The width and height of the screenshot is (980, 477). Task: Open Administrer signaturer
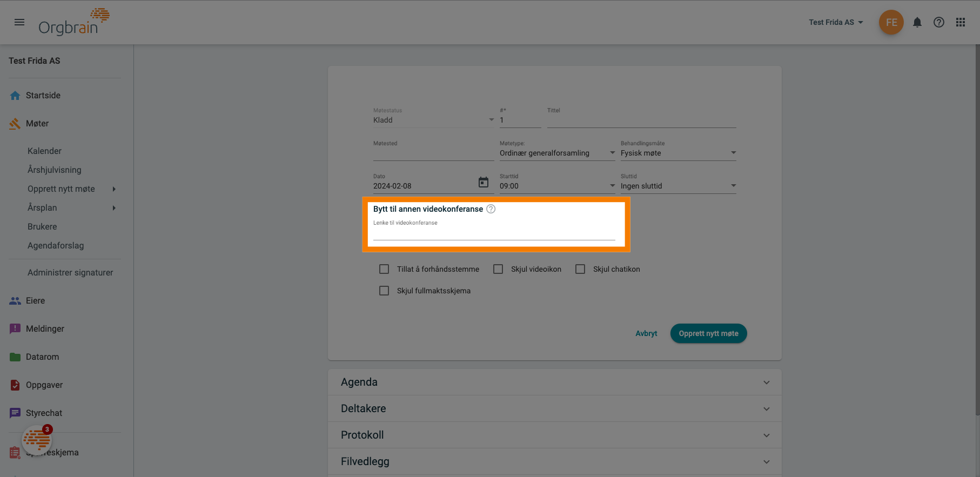[x=70, y=273]
